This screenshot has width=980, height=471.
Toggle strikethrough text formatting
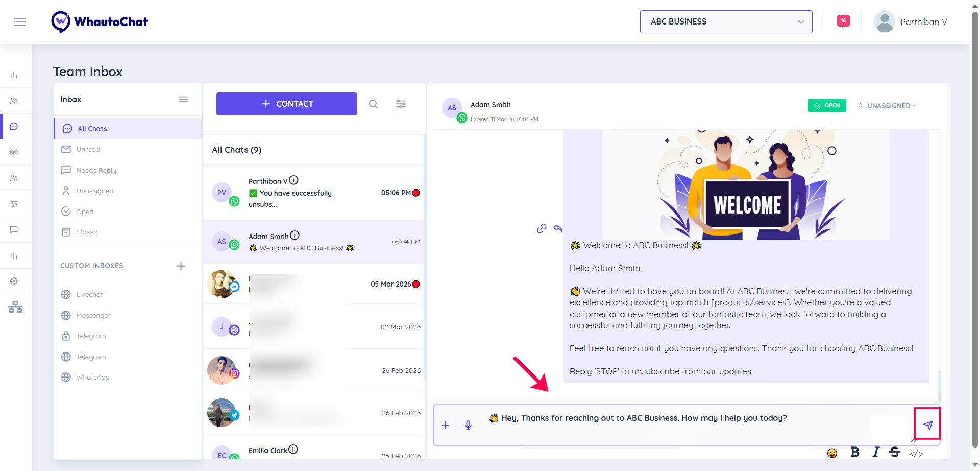(895, 452)
